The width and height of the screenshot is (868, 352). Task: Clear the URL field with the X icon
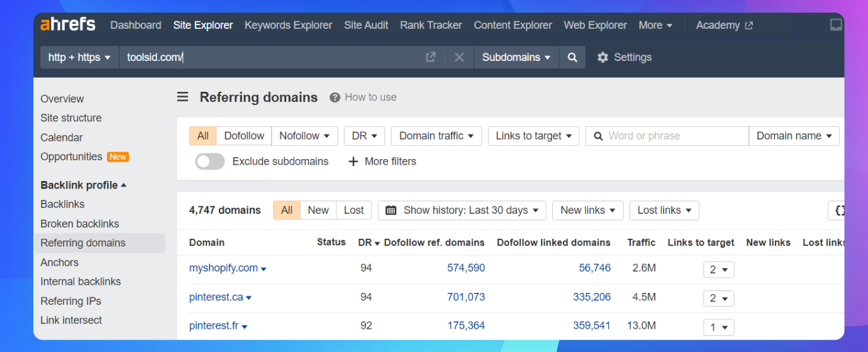pos(459,57)
